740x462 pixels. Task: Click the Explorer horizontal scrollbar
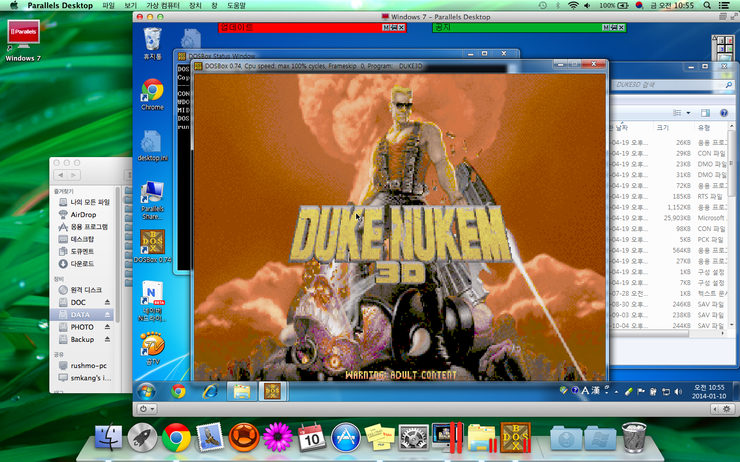649,333
